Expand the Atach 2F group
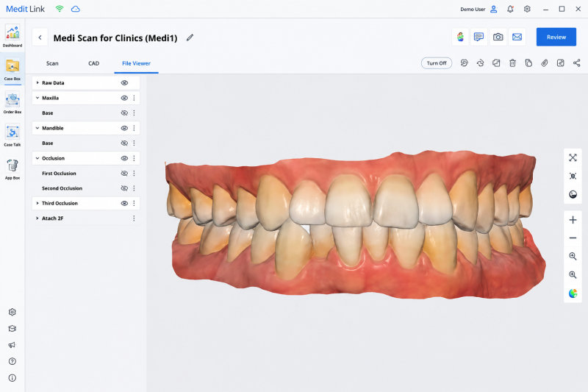The width and height of the screenshot is (588, 392). pyautogui.click(x=37, y=218)
